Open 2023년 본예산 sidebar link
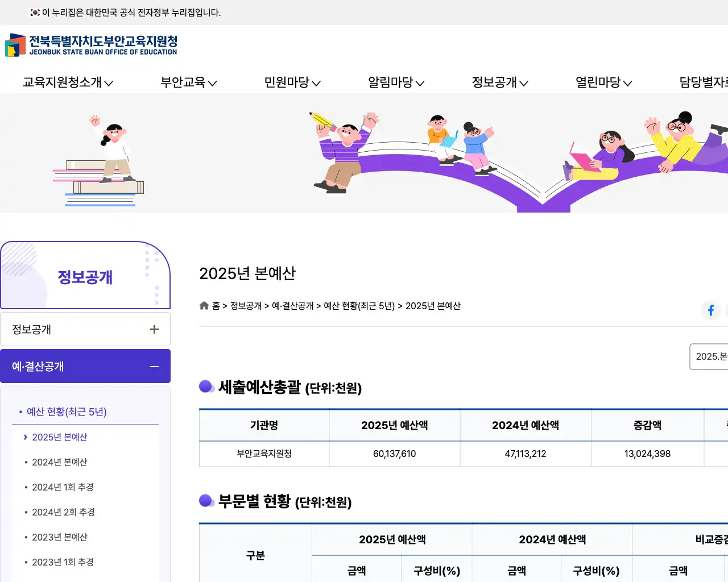 tap(60, 537)
